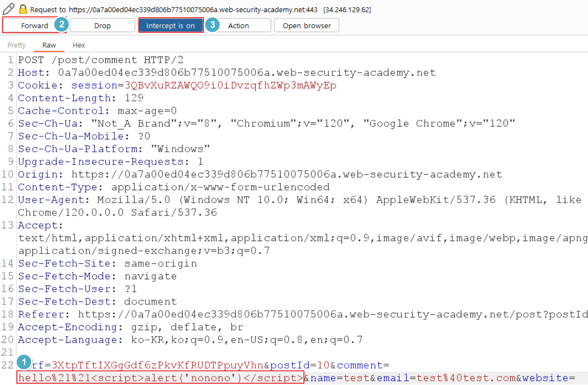This screenshot has width=588, height=385.
Task: Click the IP address 34.246.129.62
Action: (x=347, y=9)
